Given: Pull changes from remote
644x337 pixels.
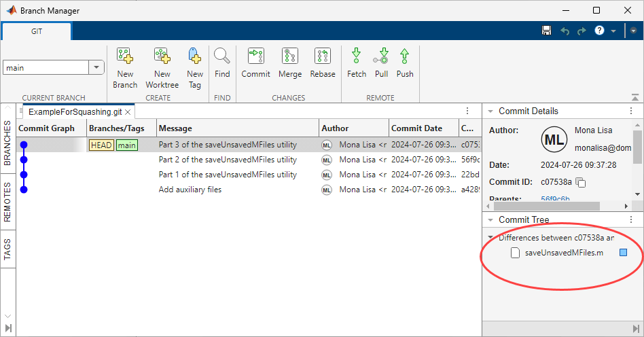Looking at the screenshot, I should [x=381, y=57].
